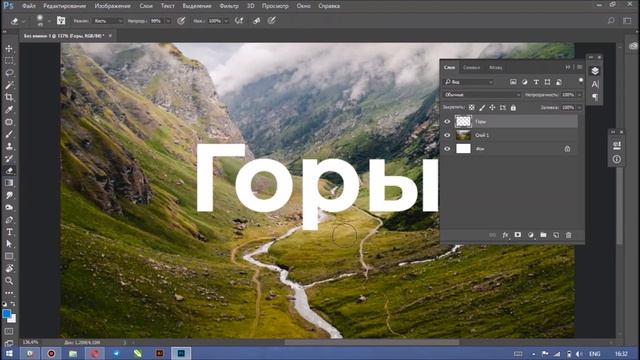
Task: Click the background color swatch
Action: coord(13,319)
